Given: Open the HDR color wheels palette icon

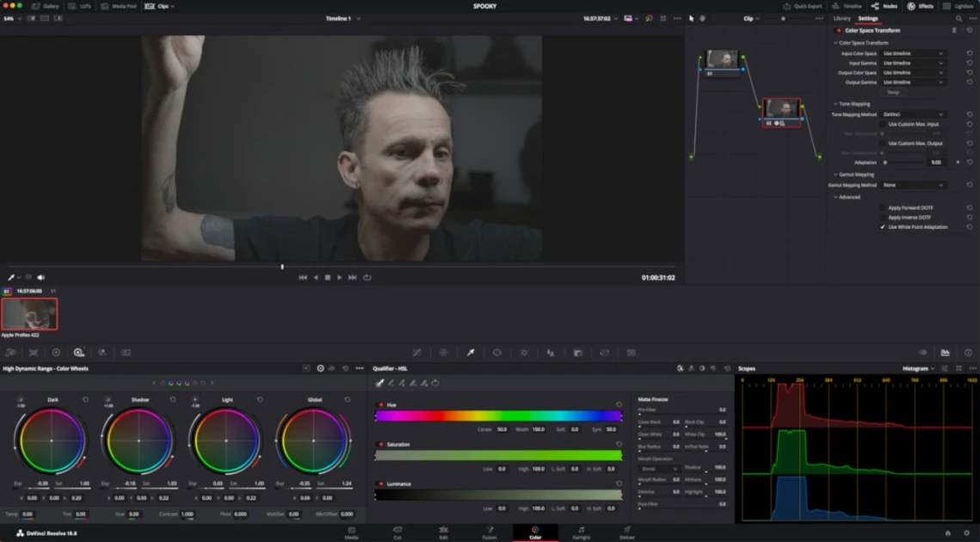Looking at the screenshot, I should coord(79,353).
